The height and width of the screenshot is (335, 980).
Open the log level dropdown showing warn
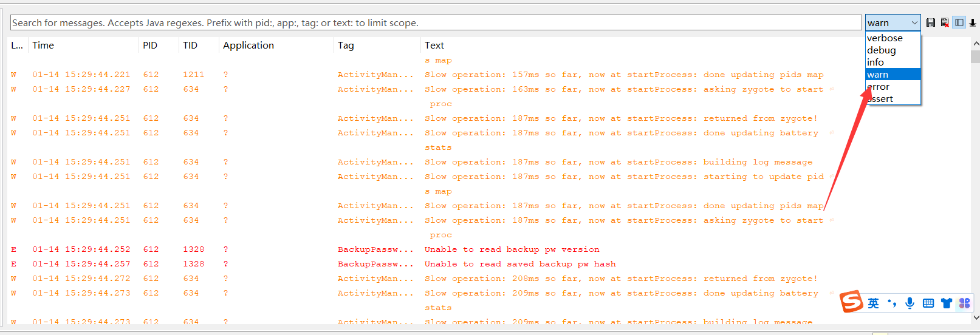pyautogui.click(x=893, y=22)
